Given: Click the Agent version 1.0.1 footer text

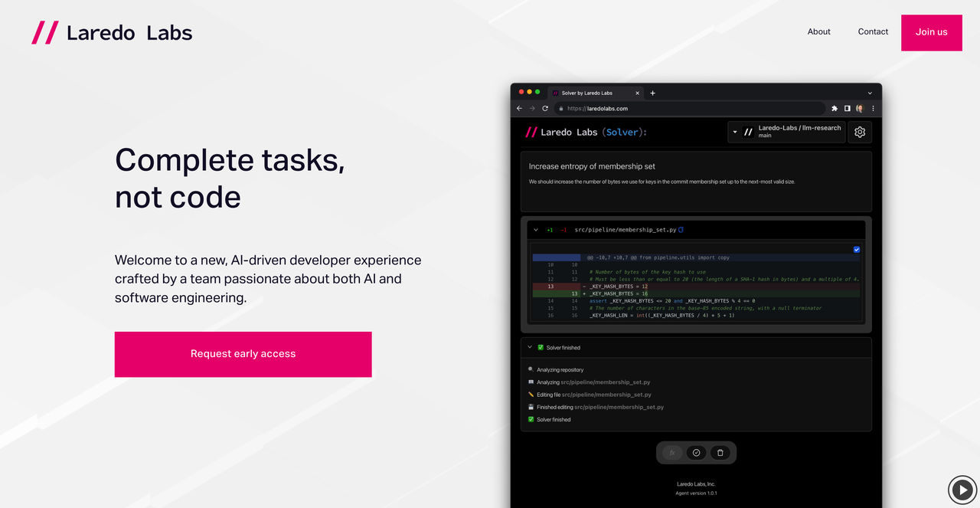Looking at the screenshot, I should (x=696, y=493).
